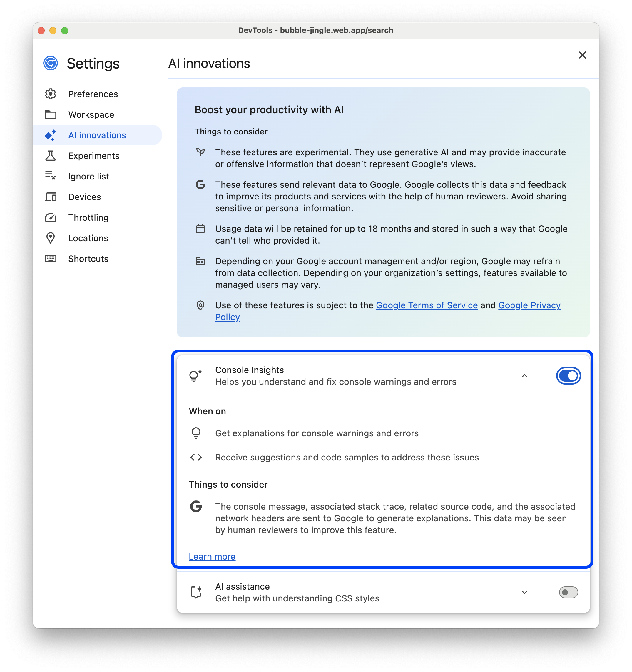This screenshot has height=672, width=632.
Task: Collapse the Console Insights section
Action: (x=524, y=375)
